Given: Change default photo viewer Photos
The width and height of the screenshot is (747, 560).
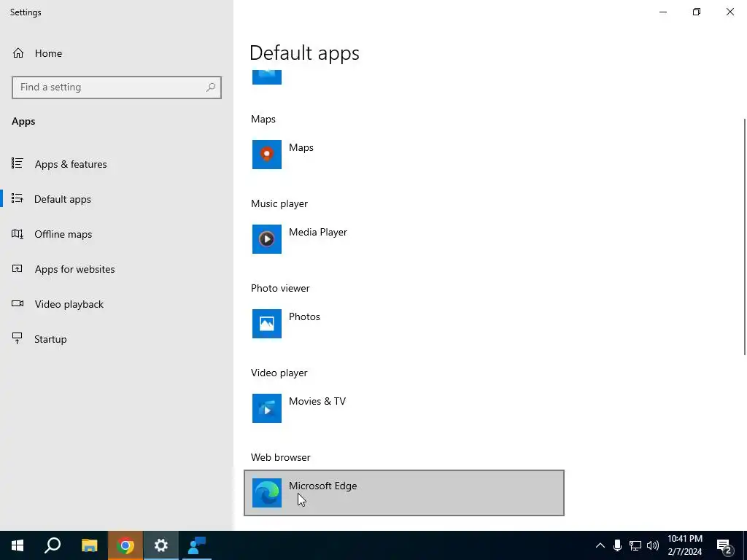Looking at the screenshot, I should (x=404, y=324).
